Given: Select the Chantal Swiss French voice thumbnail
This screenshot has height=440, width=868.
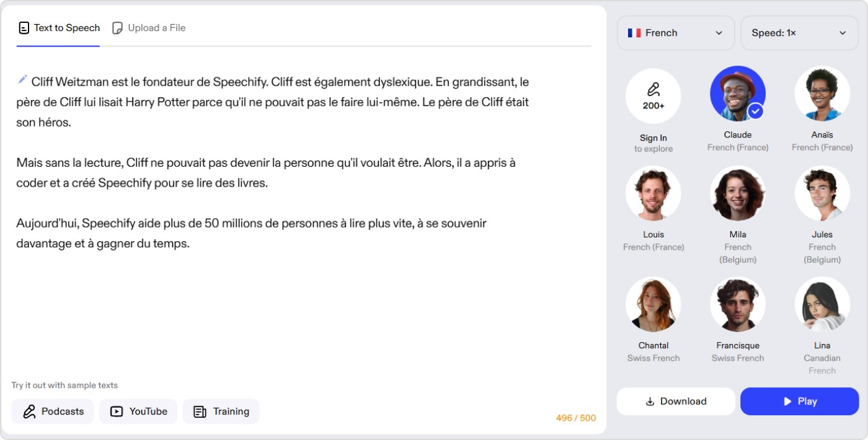Looking at the screenshot, I should (653, 304).
